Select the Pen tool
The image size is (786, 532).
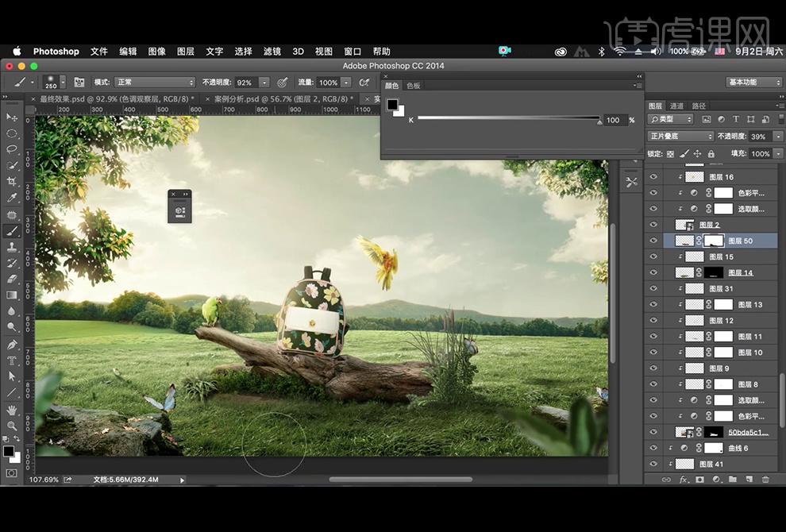[x=12, y=345]
